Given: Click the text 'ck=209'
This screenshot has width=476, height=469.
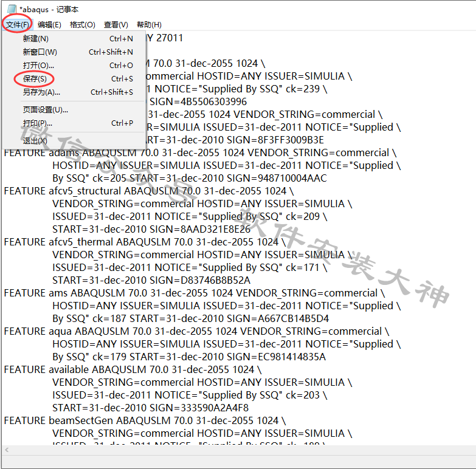Looking at the screenshot, I should [303, 216].
